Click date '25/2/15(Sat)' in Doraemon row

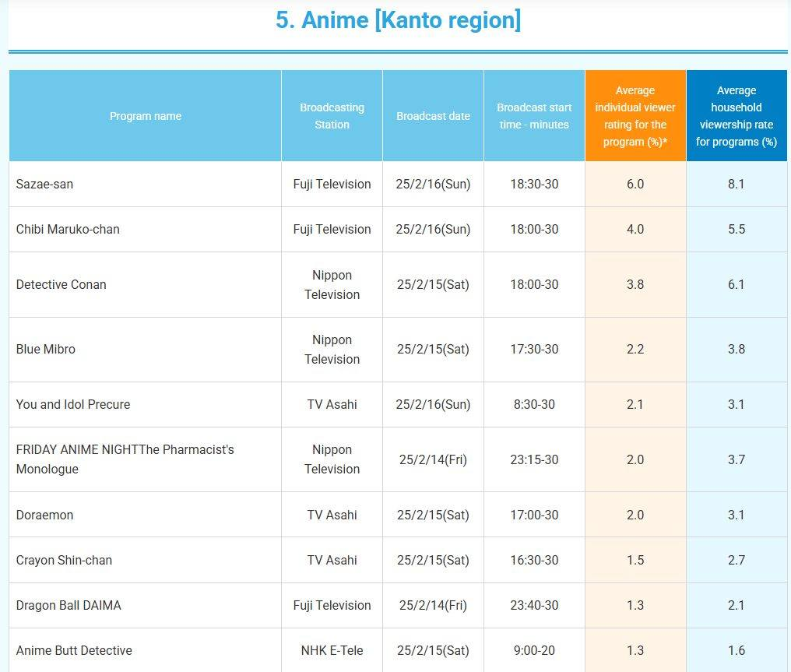[x=433, y=515]
